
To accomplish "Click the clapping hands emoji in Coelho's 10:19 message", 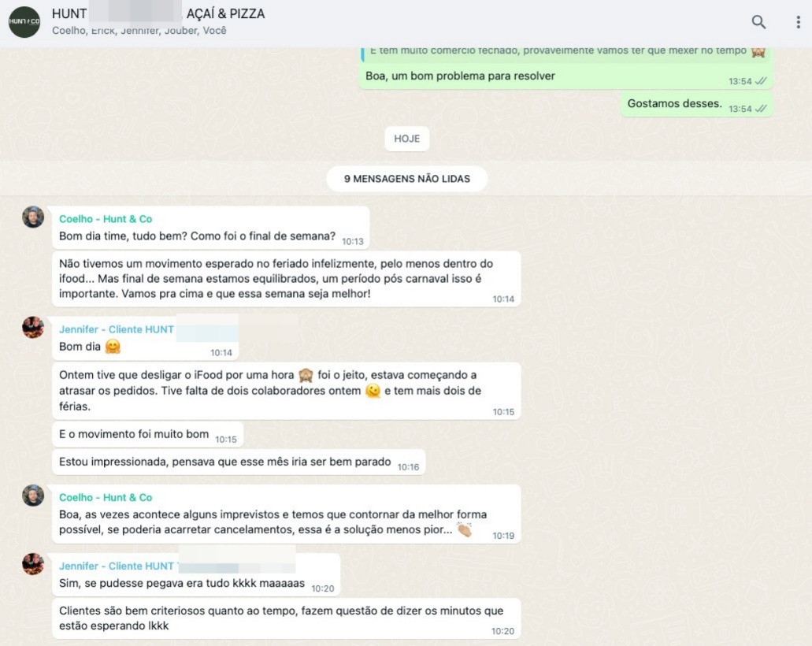I will pos(465,530).
